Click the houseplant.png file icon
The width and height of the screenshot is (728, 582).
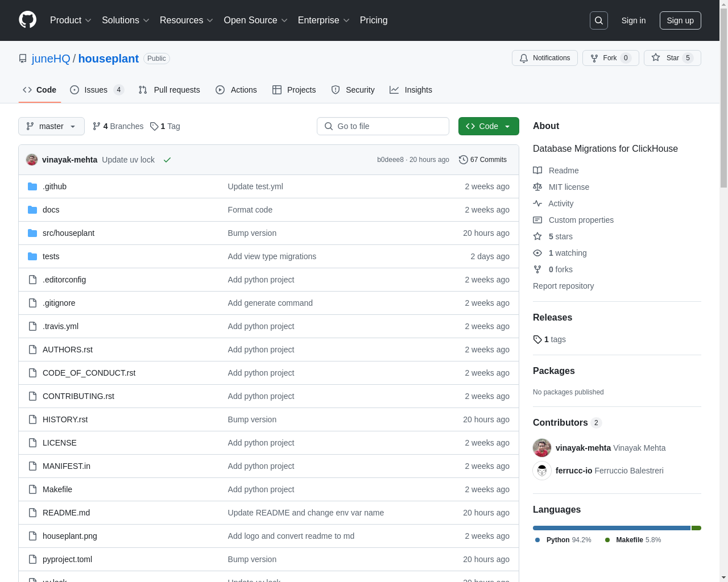click(x=32, y=536)
